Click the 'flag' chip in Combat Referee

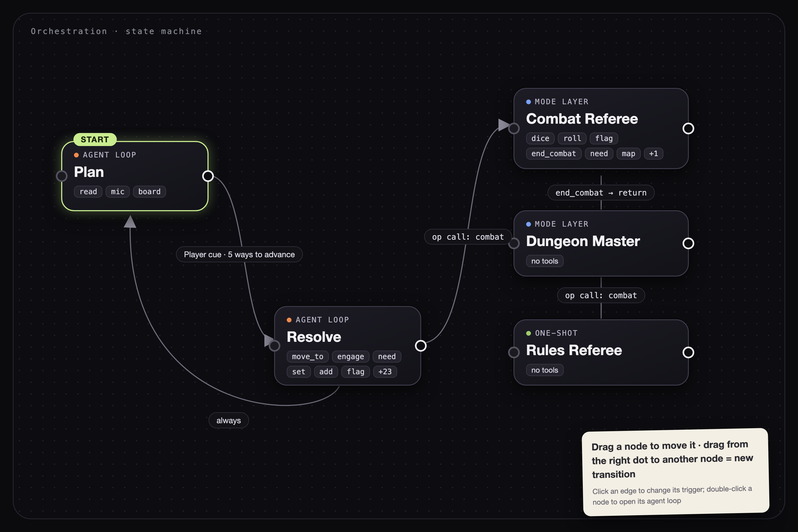pyautogui.click(x=604, y=138)
